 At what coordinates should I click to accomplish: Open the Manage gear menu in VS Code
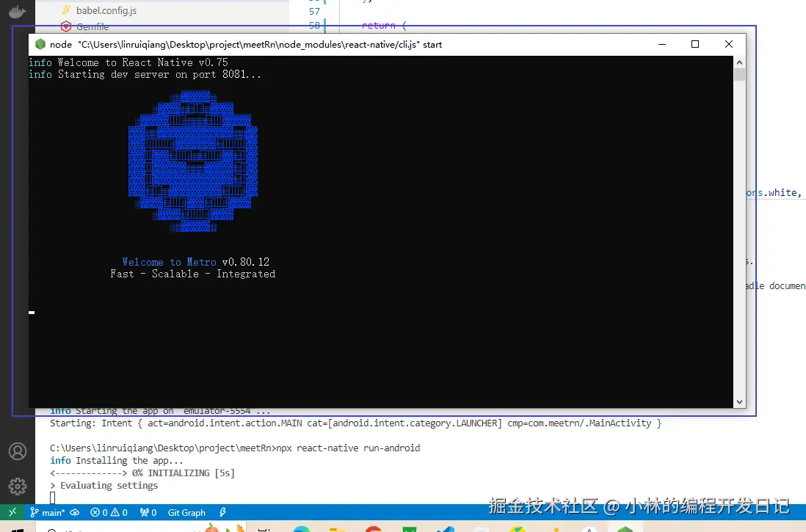tap(18, 486)
